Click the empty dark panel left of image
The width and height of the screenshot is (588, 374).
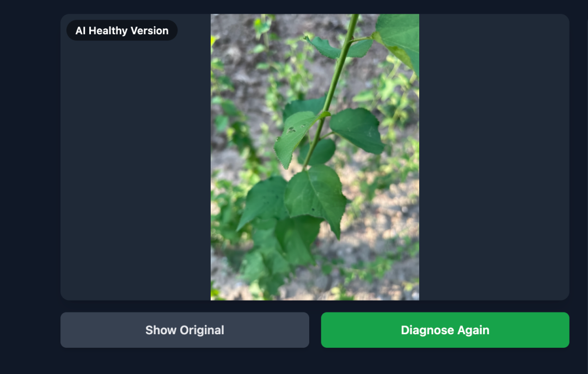[136, 169]
